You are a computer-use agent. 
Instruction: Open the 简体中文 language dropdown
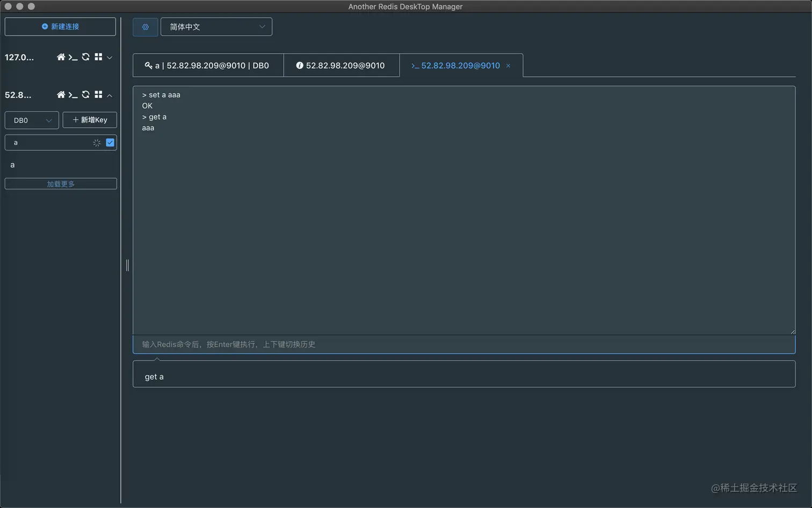click(x=216, y=27)
